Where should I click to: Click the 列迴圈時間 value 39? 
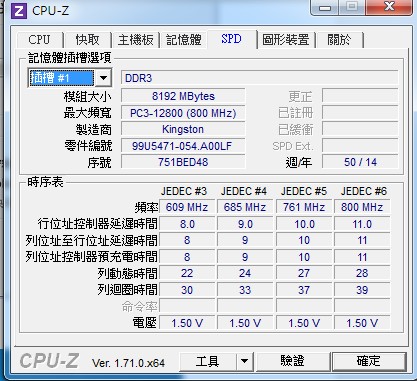[x=362, y=290]
